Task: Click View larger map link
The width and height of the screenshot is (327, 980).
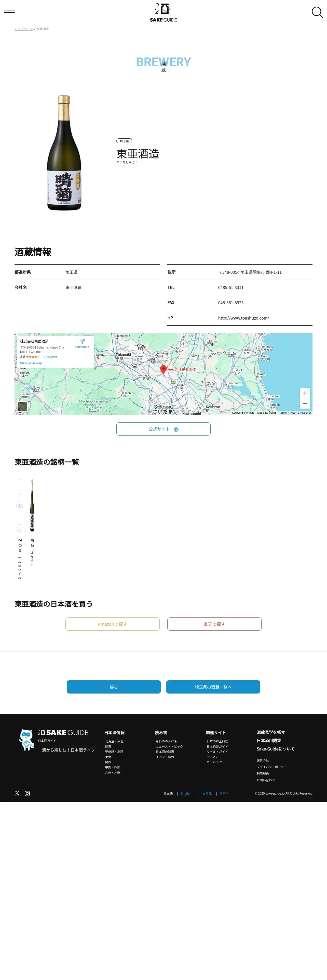Action: (31, 363)
